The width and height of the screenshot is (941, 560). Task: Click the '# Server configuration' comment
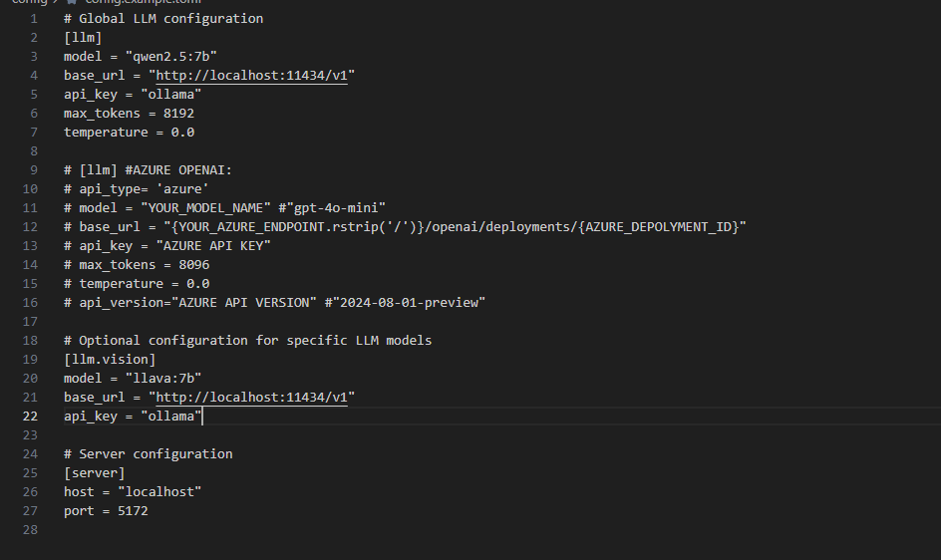pyautogui.click(x=149, y=453)
